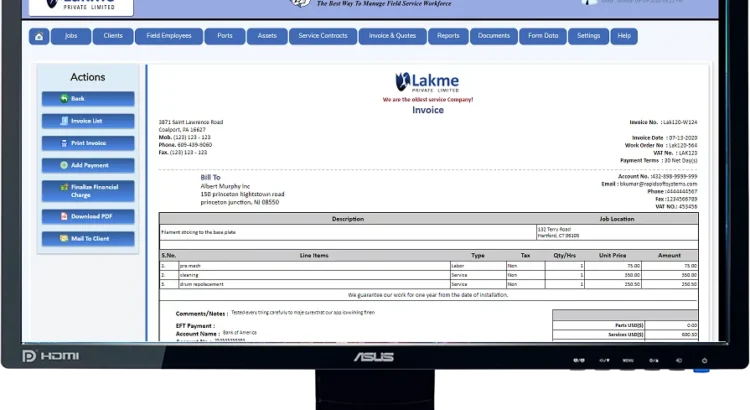Viewport: 750px width, 410px height.
Task: Open the Clients tab
Action: 113,36
